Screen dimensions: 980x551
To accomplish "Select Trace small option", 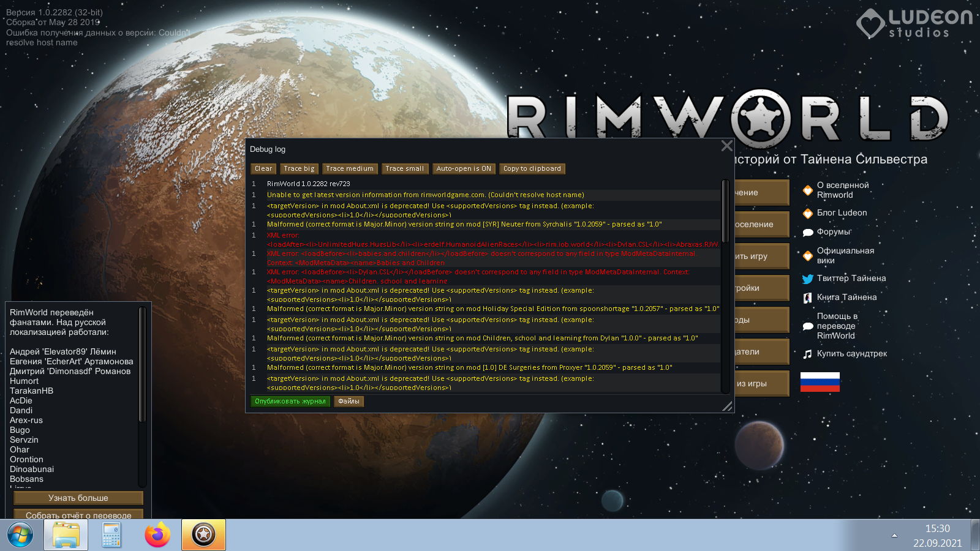I will pyautogui.click(x=405, y=168).
